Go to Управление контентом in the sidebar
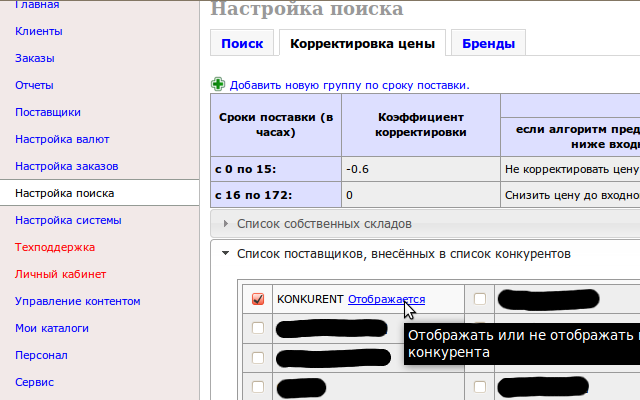Screen dimensions: 640x400 point(78,301)
